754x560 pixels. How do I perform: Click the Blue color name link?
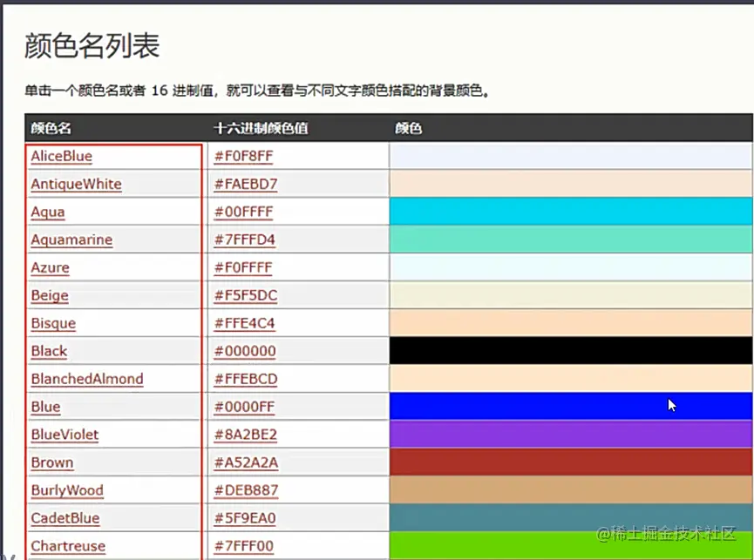tap(45, 407)
